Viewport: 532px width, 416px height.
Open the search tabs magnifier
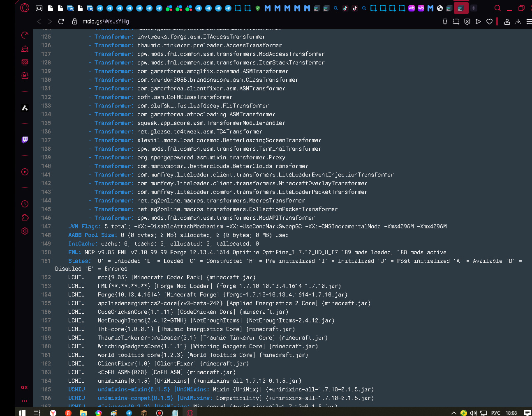tap(497, 8)
